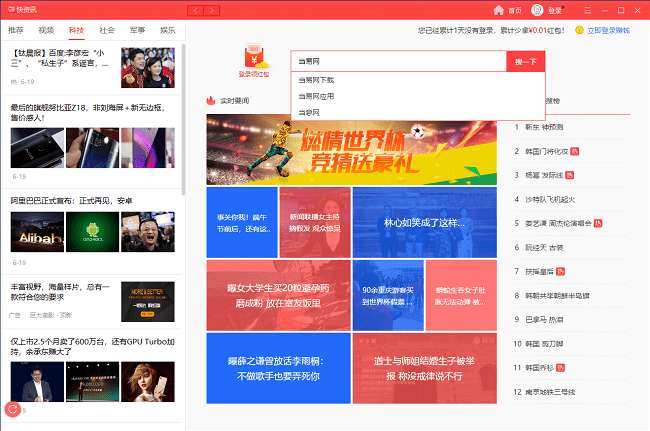Viewport: 650px width, 431px height.
Task: Open the pink tile right of 重庆游客 tile
Action: click(461, 295)
